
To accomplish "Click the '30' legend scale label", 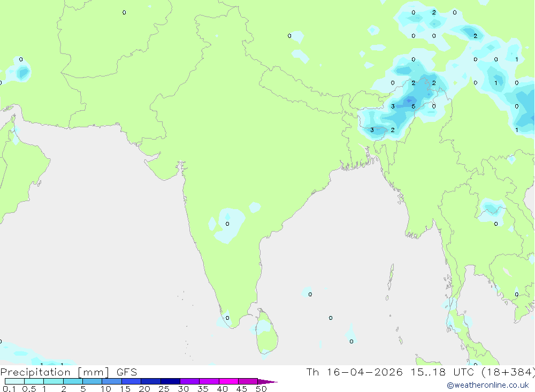I will (184, 389).
